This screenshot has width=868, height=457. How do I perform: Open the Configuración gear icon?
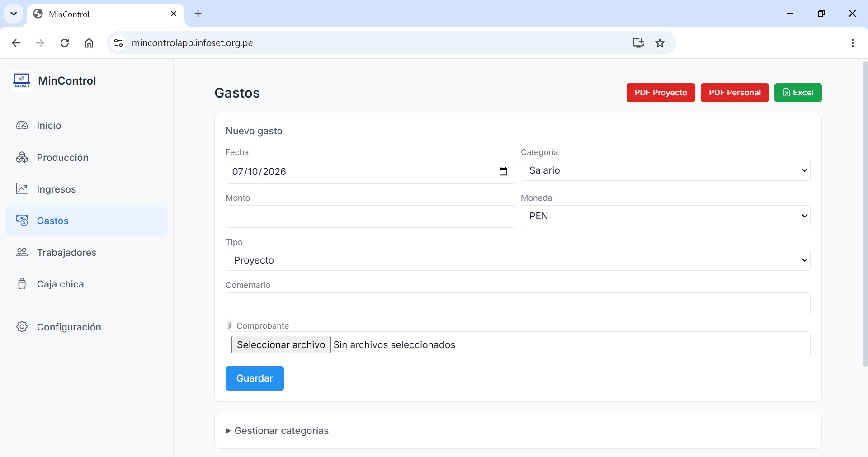point(22,327)
